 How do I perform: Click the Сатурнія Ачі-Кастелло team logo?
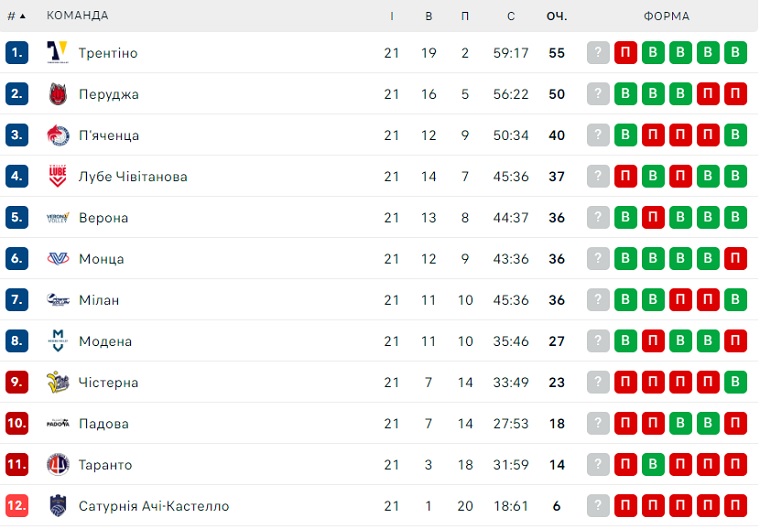tap(58, 506)
